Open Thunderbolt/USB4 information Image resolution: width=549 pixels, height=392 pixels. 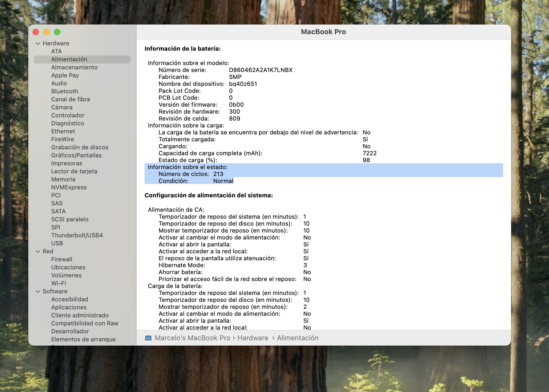77,235
